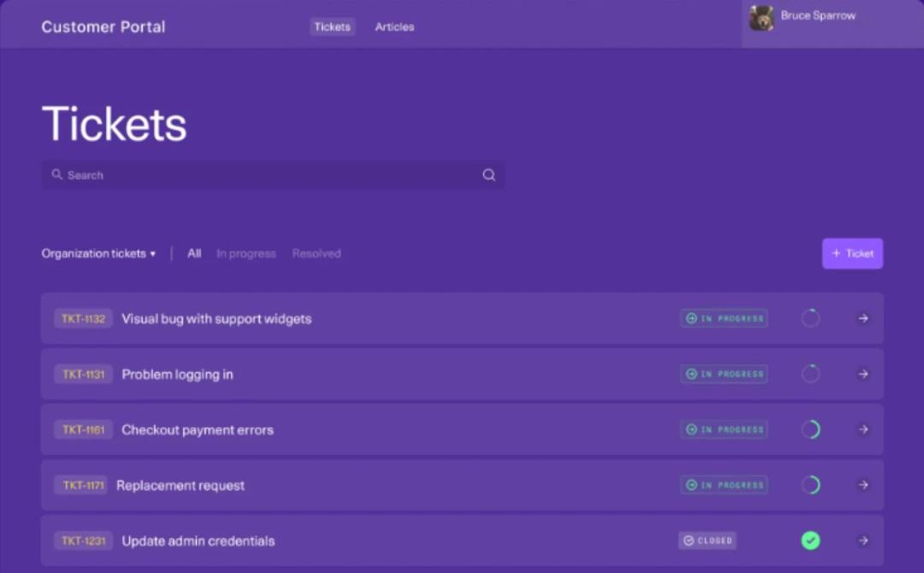Click the Bruce Sparrow avatar picture
The width and height of the screenshot is (924, 573).
[761, 18]
